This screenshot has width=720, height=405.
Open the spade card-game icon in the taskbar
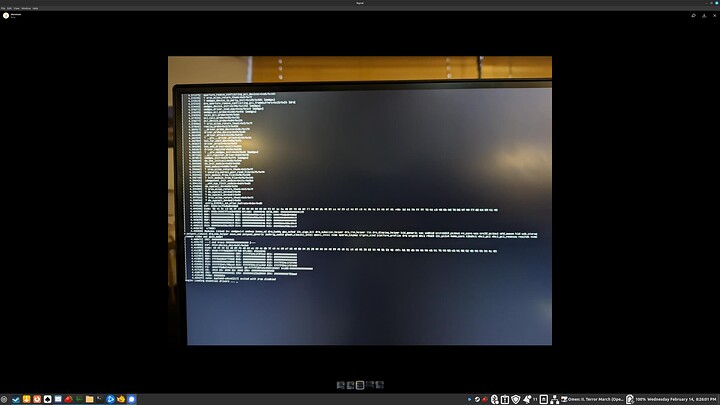pyautogui.click(x=47, y=399)
